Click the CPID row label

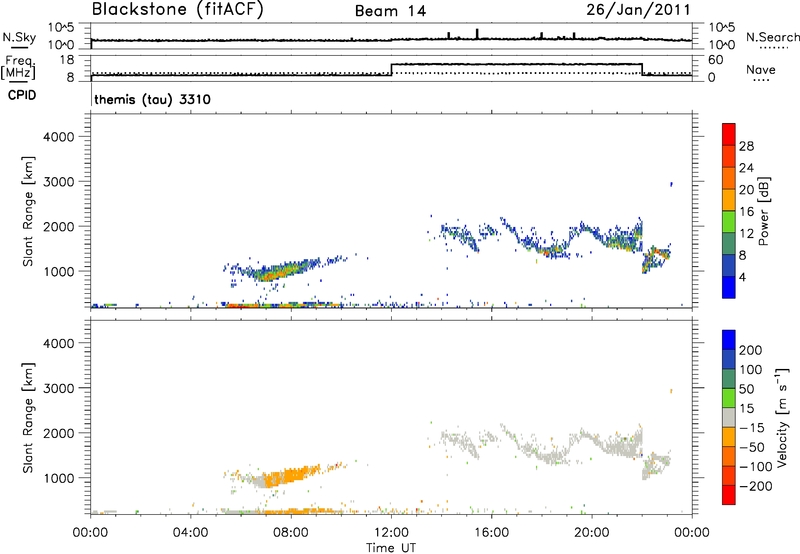[x=22, y=95]
